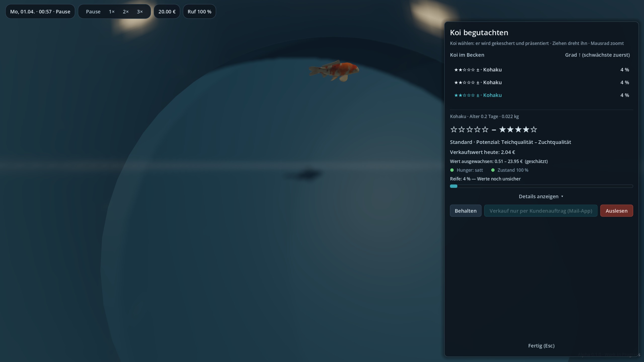Click Verkaufswert heute: 2.04 € text
The width and height of the screenshot is (644, 362).
point(482,152)
